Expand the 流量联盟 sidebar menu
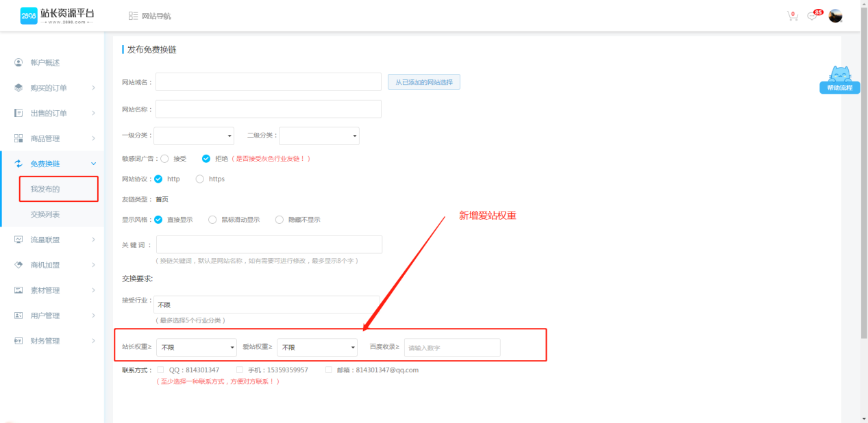This screenshot has height=423, width=868. coord(55,240)
